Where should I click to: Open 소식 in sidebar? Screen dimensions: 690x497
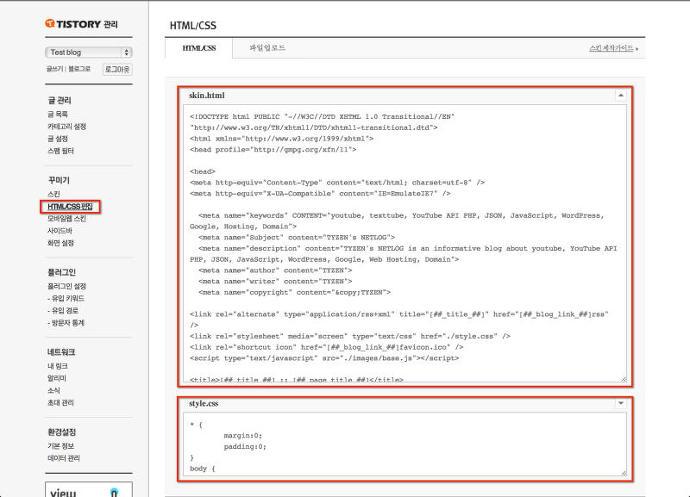[x=54, y=390]
